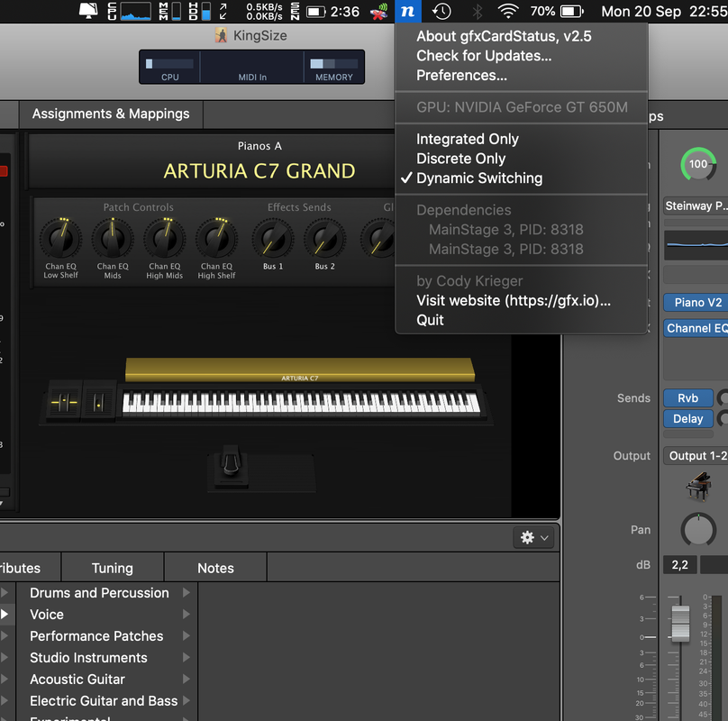Viewport: 728px width, 721px height.
Task: Click the volume fader handle
Action: pos(680,624)
